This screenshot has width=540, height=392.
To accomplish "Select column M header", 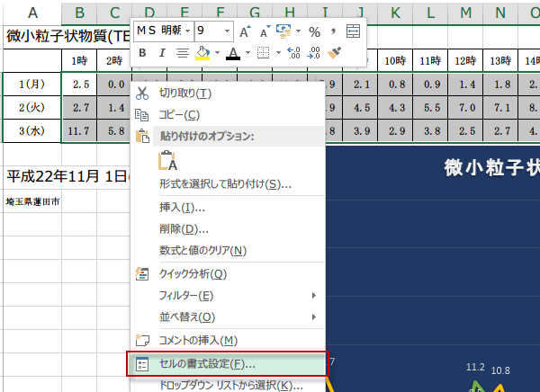I will [465, 13].
